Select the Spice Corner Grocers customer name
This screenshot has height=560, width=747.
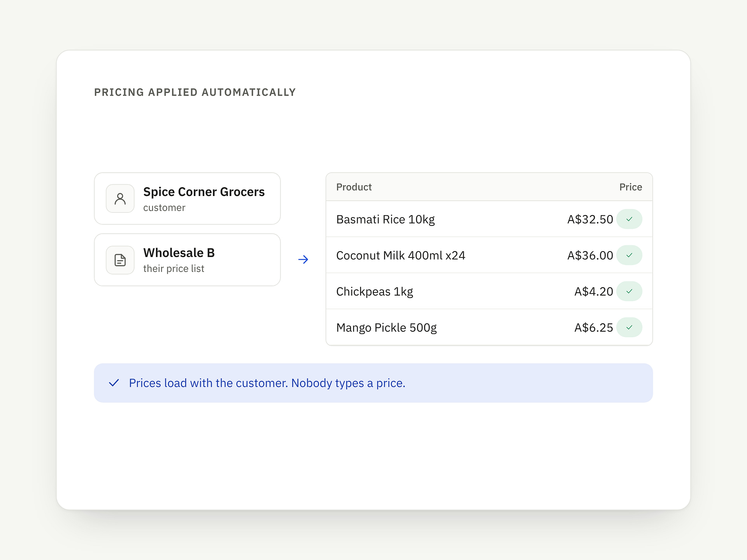click(x=204, y=192)
